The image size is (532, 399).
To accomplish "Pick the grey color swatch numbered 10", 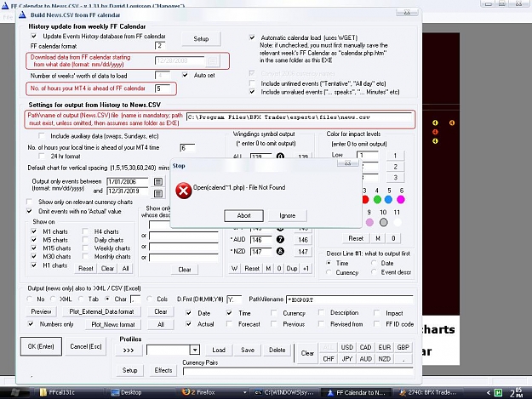I will [x=383, y=222].
